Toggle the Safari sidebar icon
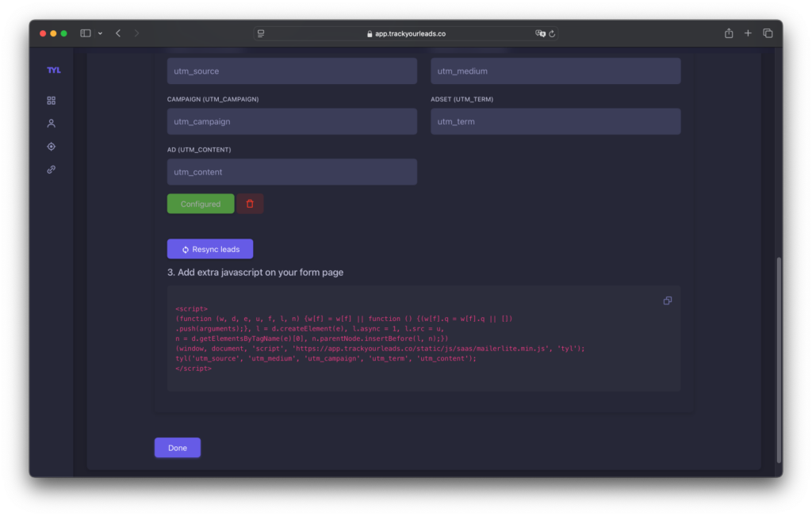This screenshot has height=516, width=812. [86, 33]
